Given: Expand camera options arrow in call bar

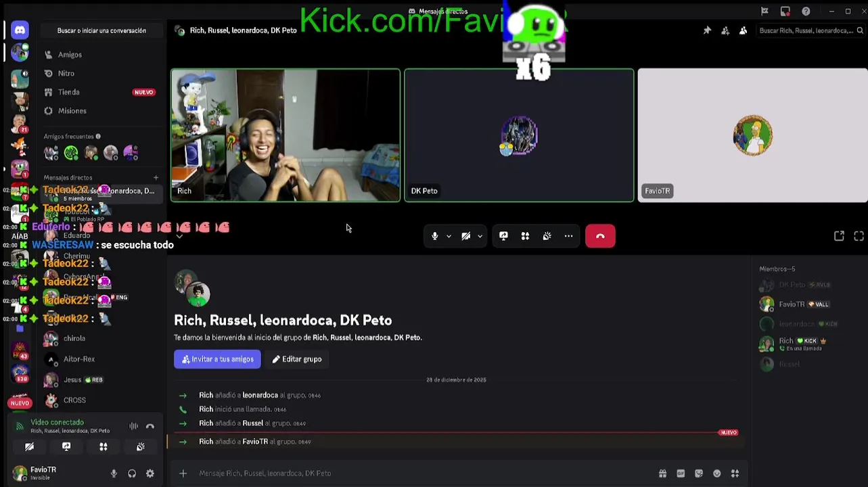Looking at the screenshot, I should [x=480, y=236].
